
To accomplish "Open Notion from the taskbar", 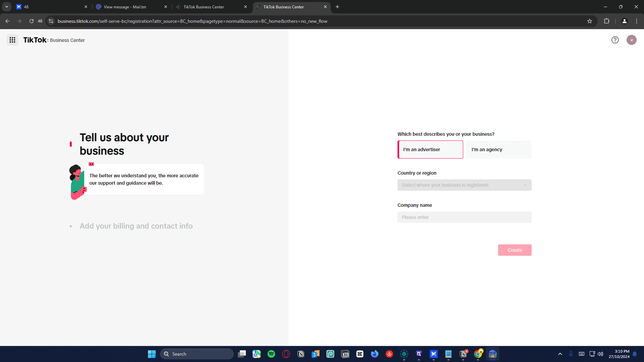I will [x=301, y=354].
